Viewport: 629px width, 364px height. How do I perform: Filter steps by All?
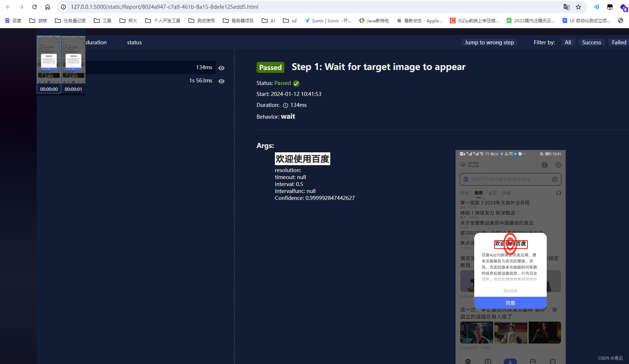pos(568,42)
